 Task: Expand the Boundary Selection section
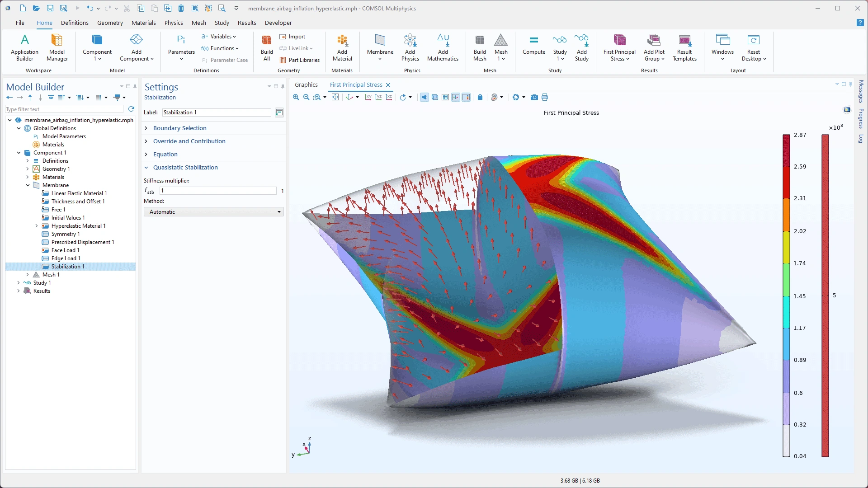pyautogui.click(x=179, y=128)
